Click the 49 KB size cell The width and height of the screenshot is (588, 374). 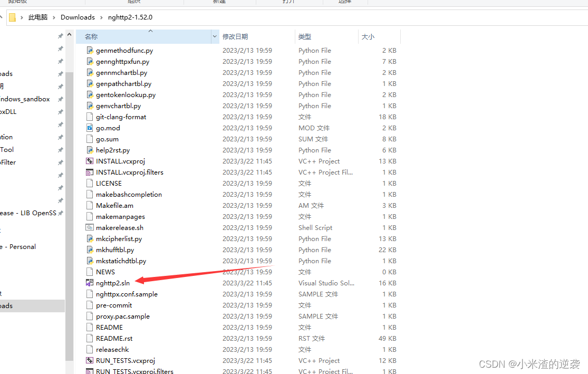pos(388,338)
